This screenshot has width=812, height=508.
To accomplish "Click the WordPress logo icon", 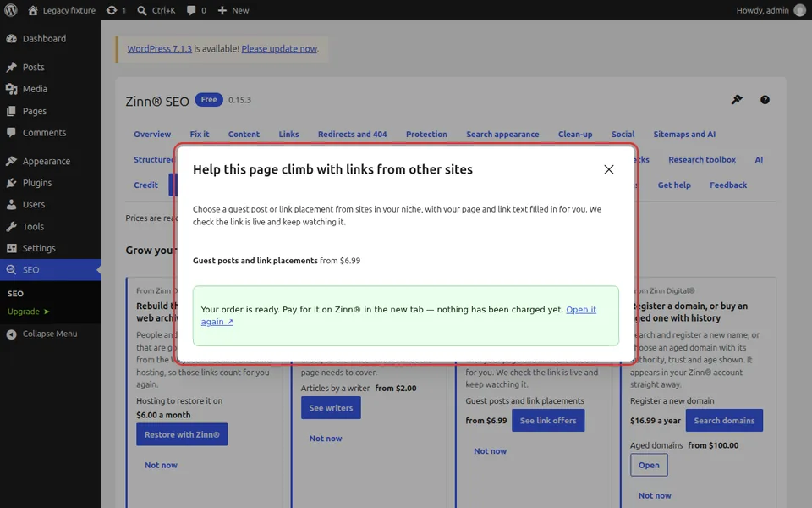I will coord(11,10).
